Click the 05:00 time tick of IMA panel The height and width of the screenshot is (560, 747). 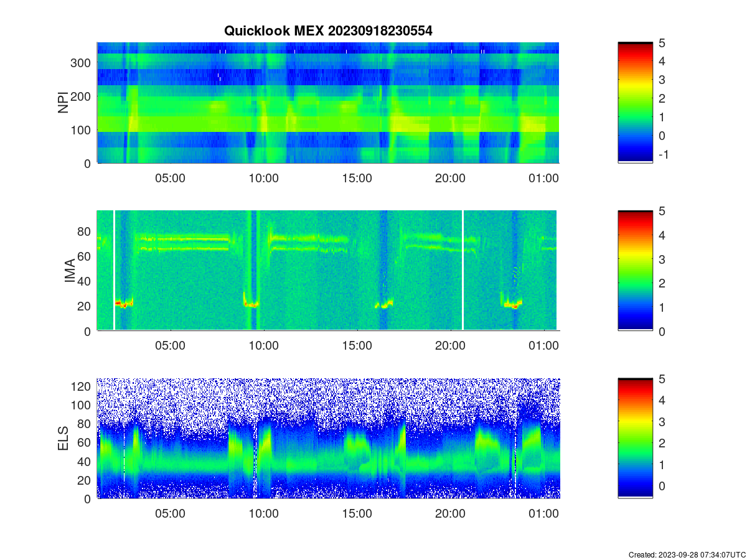[170, 346]
